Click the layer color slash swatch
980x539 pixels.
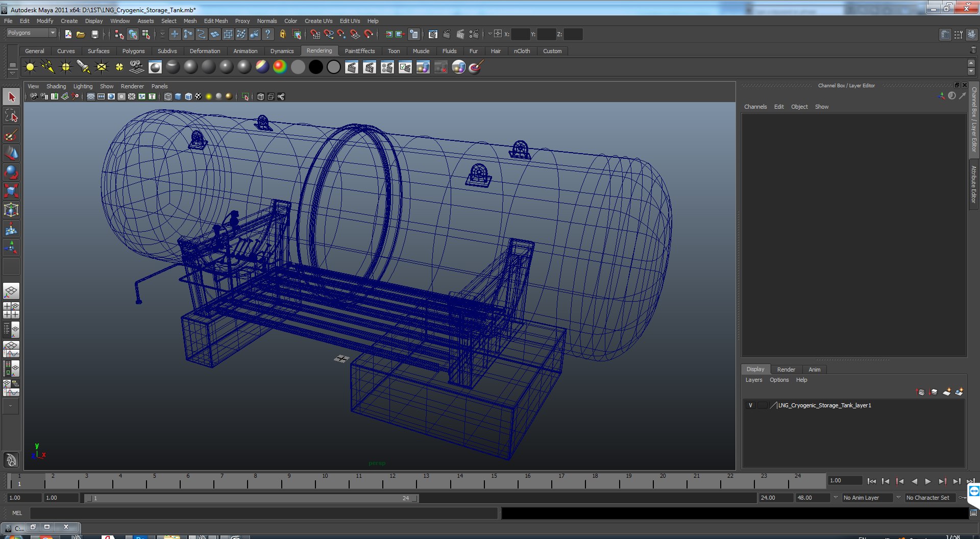(773, 405)
